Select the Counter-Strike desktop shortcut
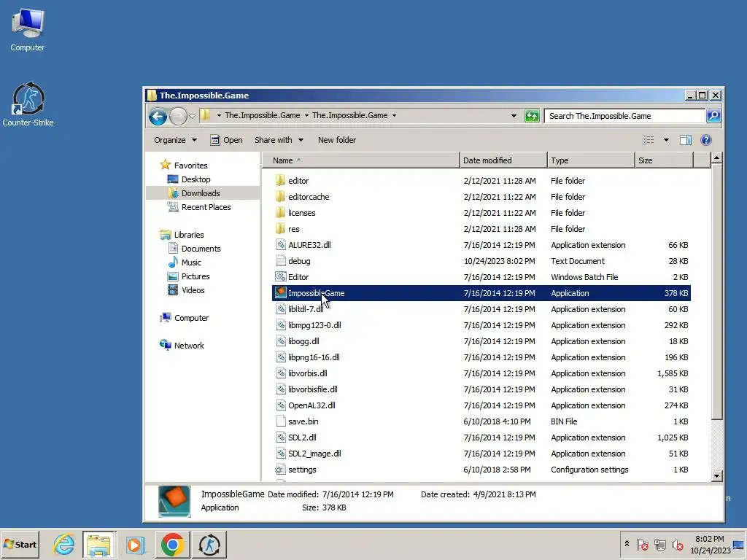The width and height of the screenshot is (747, 560). pyautogui.click(x=28, y=104)
